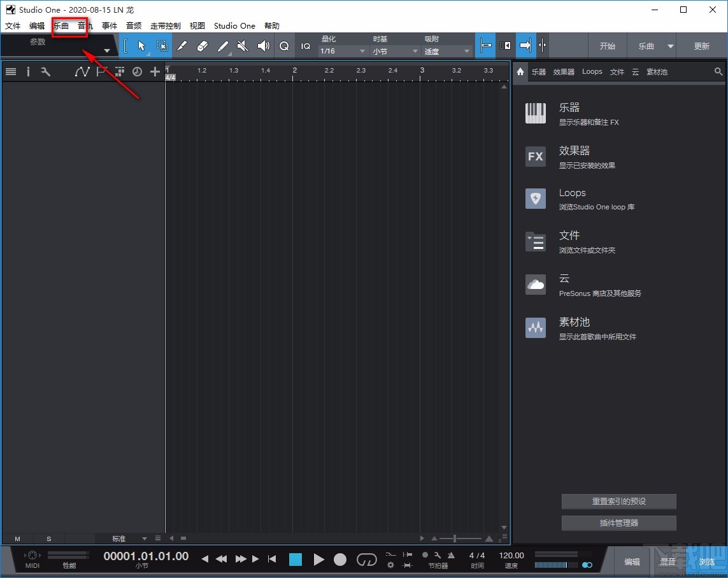This screenshot has height=578, width=728.
Task: Select the Split (knife) tool
Action: pyautogui.click(x=182, y=45)
